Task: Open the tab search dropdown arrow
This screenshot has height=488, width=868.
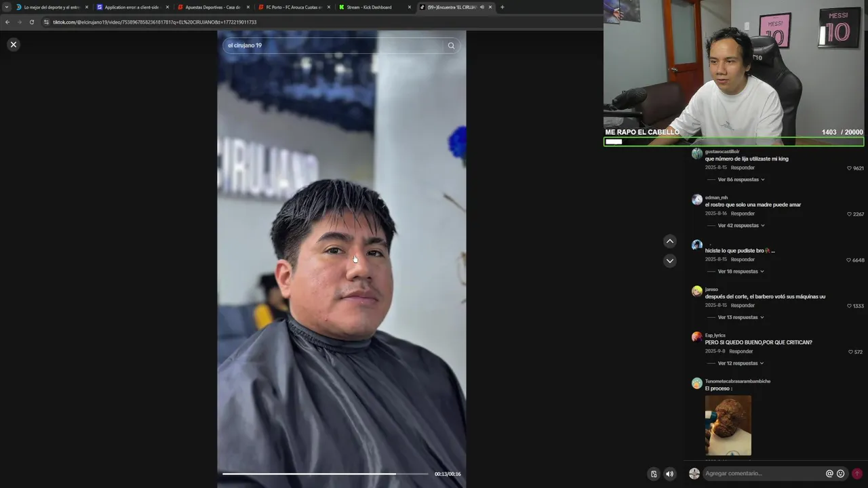Action: [7, 7]
